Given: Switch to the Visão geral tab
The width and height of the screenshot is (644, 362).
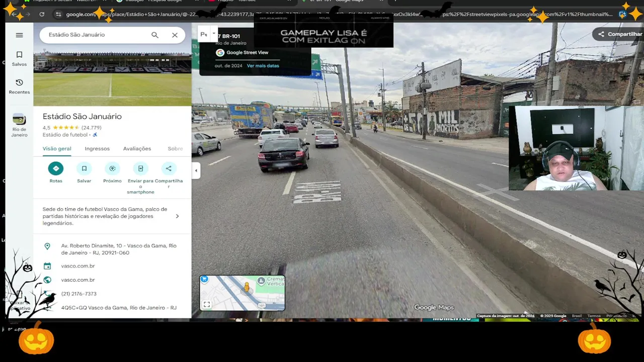Looking at the screenshot, I should [57, 149].
